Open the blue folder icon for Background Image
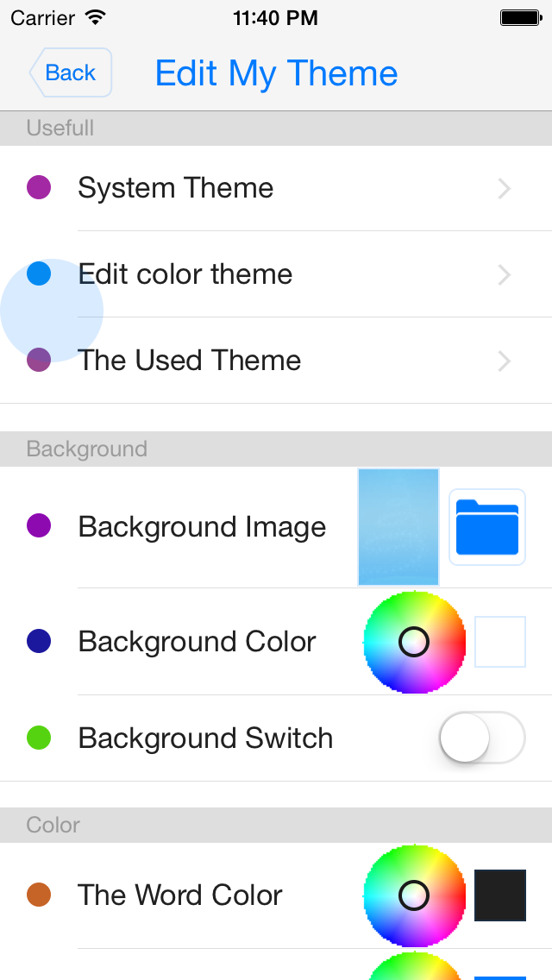The height and width of the screenshot is (980, 552). (487, 526)
